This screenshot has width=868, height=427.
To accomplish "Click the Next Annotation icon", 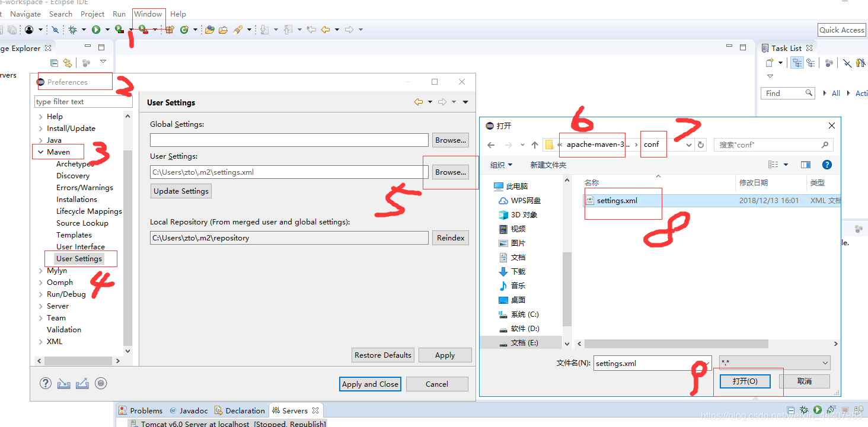I will tap(264, 30).
